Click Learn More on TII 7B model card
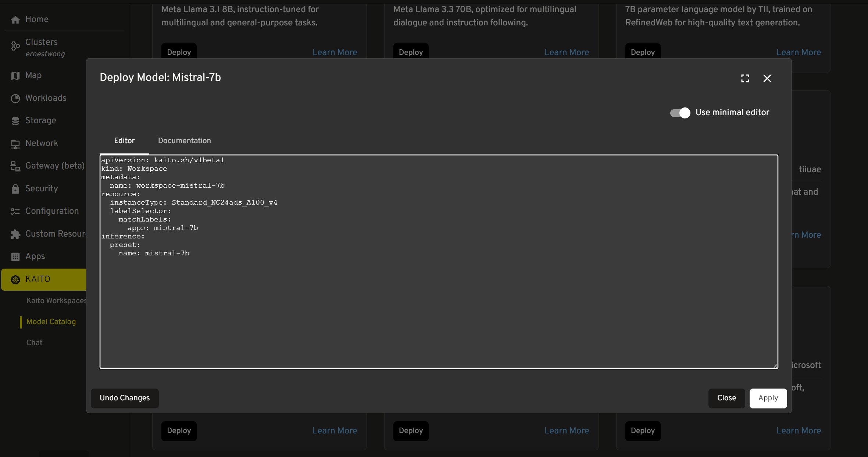Viewport: 868px width, 457px height. 799,52
